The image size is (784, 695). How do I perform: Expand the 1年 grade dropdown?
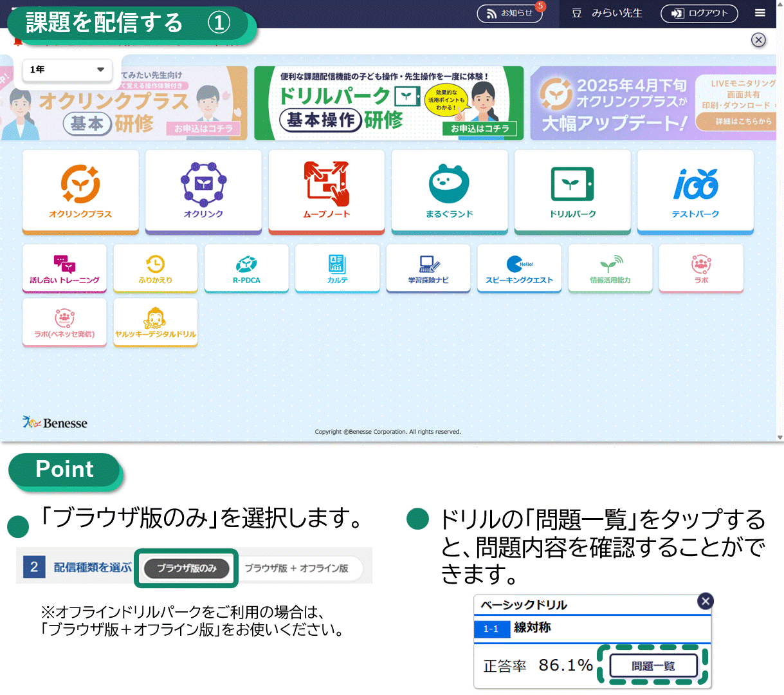pyautogui.click(x=67, y=69)
